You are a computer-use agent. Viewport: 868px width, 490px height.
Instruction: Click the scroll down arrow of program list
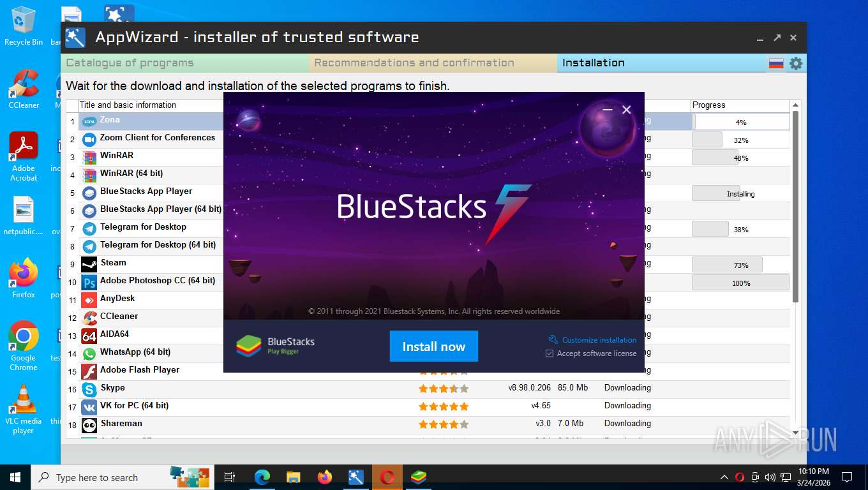[795, 433]
